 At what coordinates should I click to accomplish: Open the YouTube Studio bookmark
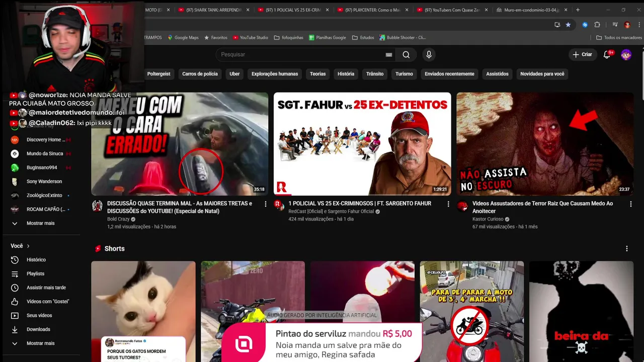coord(250,38)
